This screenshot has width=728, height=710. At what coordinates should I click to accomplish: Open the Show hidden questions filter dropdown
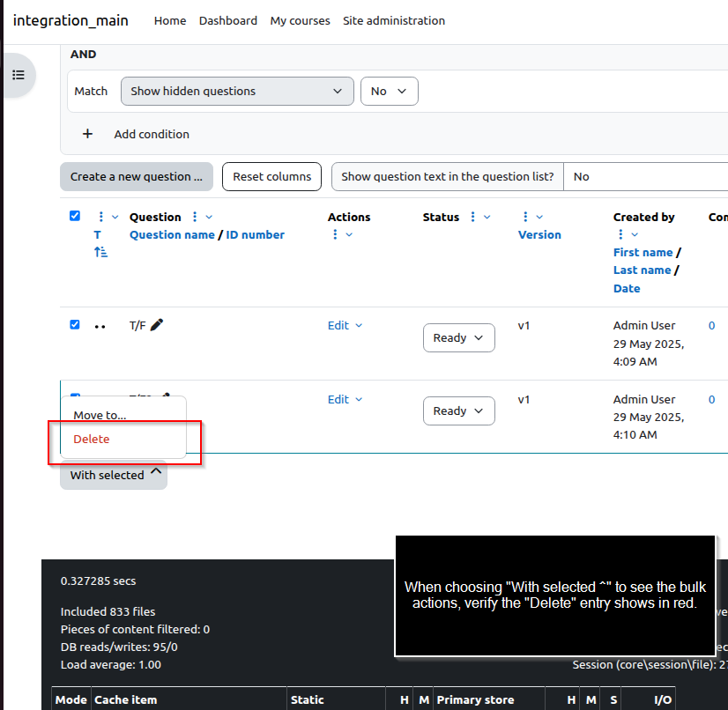click(237, 91)
